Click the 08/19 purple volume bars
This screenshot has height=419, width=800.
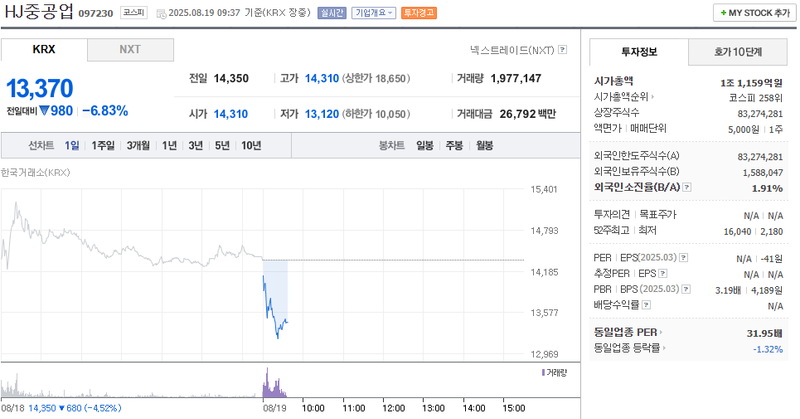(274, 384)
